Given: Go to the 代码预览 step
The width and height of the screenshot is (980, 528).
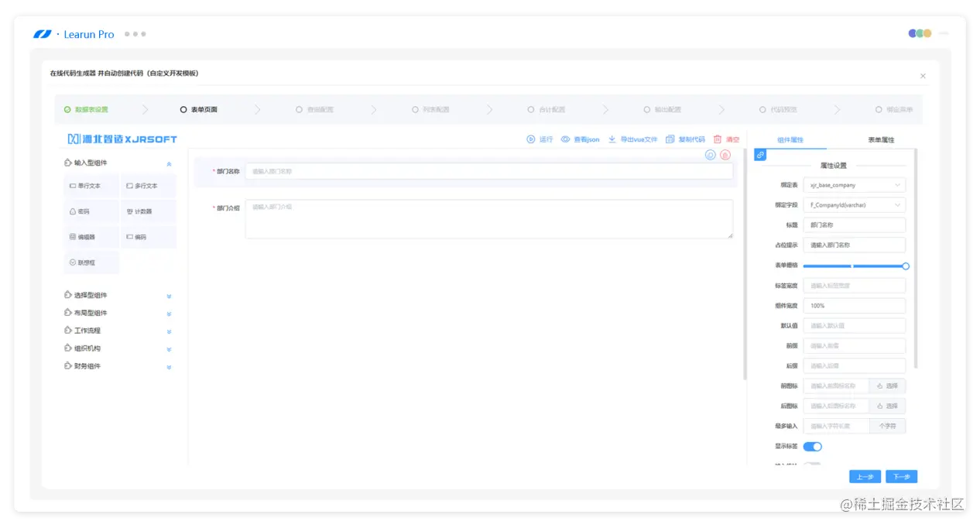Looking at the screenshot, I should click(x=779, y=110).
